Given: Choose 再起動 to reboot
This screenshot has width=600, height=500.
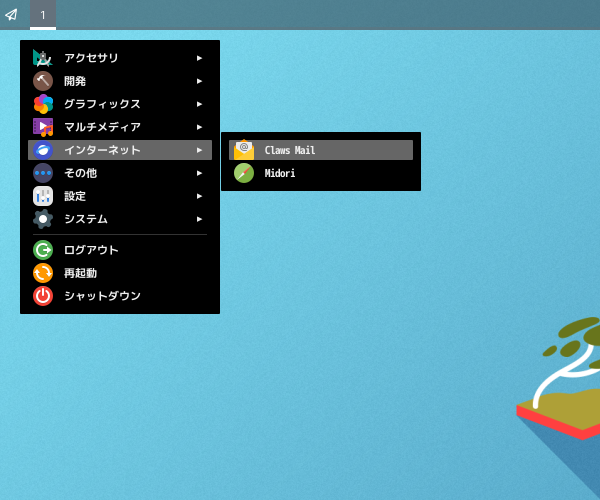Looking at the screenshot, I should point(120,273).
